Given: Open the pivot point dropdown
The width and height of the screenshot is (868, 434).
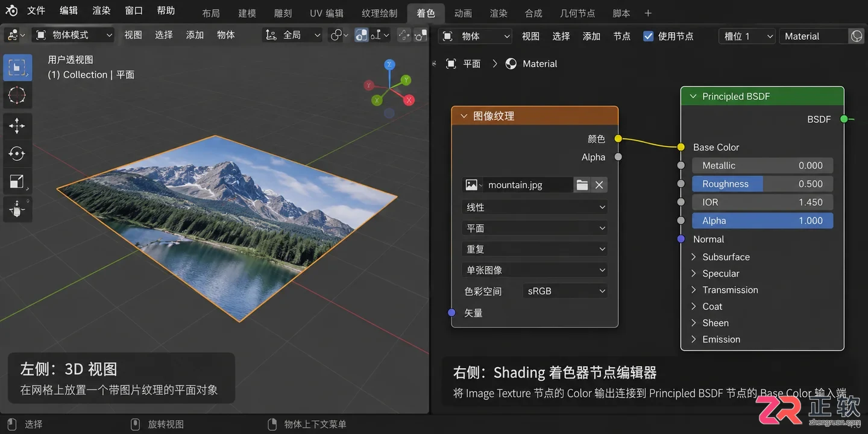Looking at the screenshot, I should 339,35.
